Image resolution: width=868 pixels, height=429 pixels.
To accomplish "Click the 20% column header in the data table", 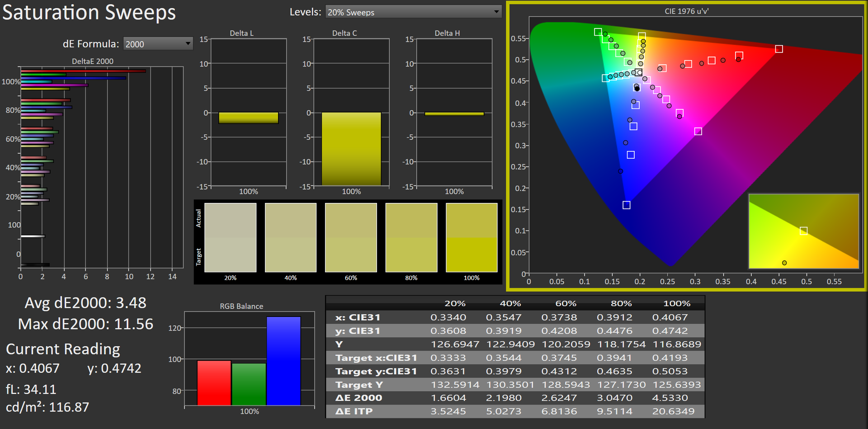I will click(x=455, y=303).
